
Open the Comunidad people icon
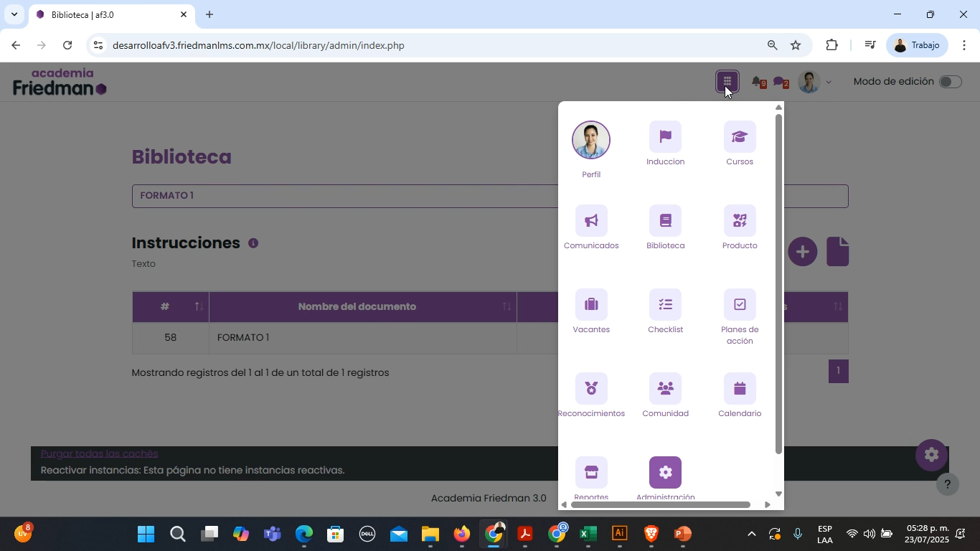pyautogui.click(x=665, y=388)
